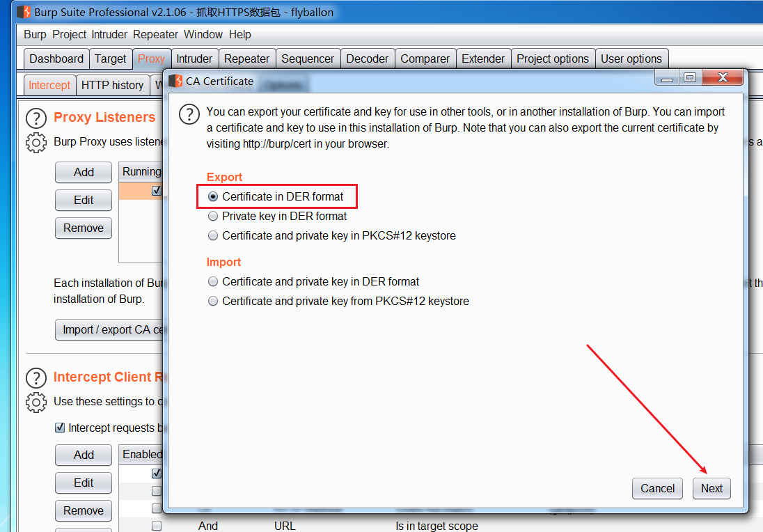Select the Proxy tab
Image resolution: width=763 pixels, height=532 pixels.
pos(151,59)
